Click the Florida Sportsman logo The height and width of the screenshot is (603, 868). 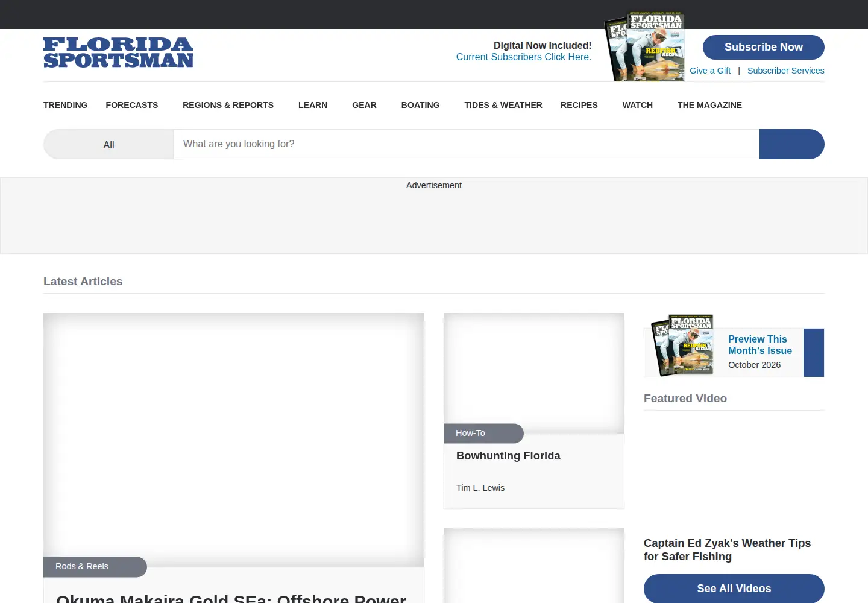click(x=118, y=52)
